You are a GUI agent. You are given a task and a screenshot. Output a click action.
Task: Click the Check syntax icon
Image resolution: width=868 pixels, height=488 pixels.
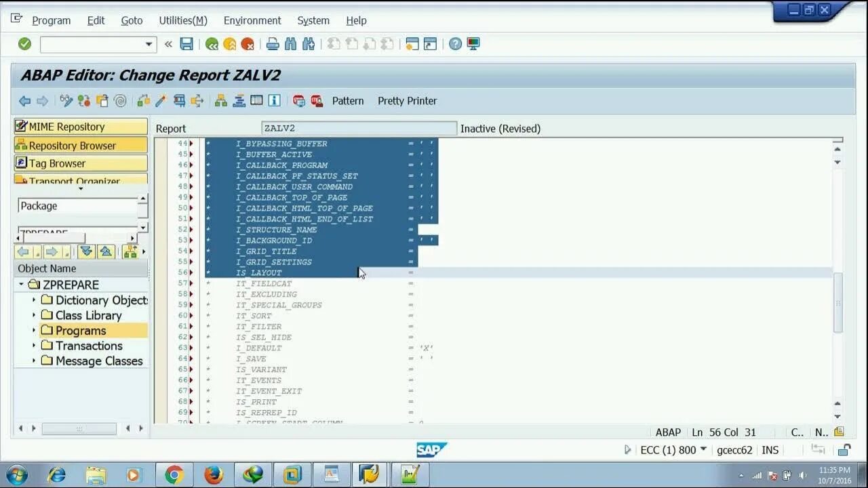click(x=143, y=101)
